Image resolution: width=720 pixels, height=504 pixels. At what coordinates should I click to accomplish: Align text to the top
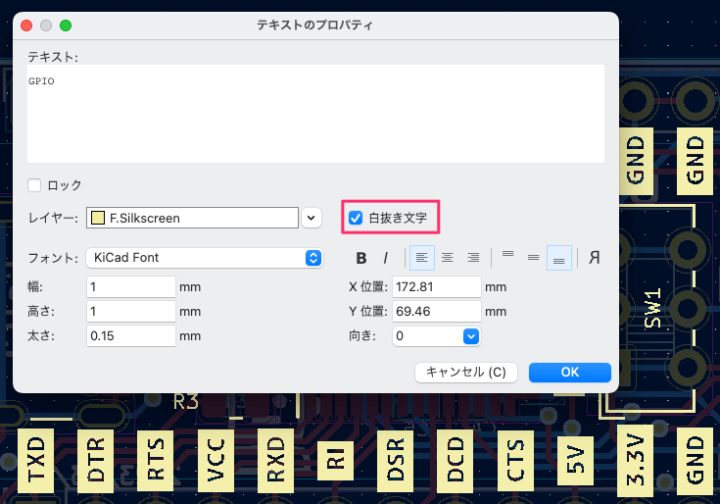[508, 258]
